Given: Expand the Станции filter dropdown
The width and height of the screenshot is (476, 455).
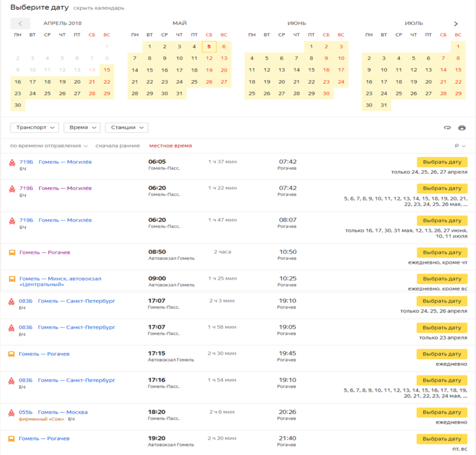Looking at the screenshot, I should point(126,127).
